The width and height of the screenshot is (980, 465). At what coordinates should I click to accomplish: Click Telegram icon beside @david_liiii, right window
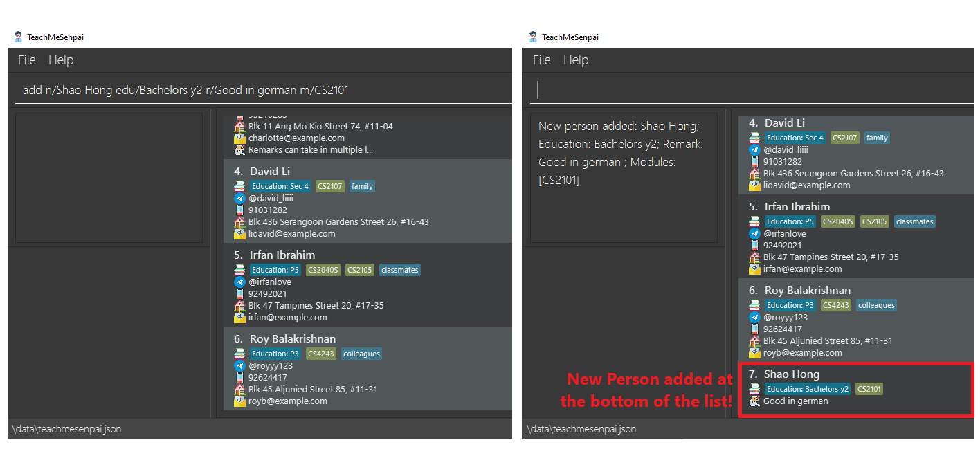click(754, 149)
